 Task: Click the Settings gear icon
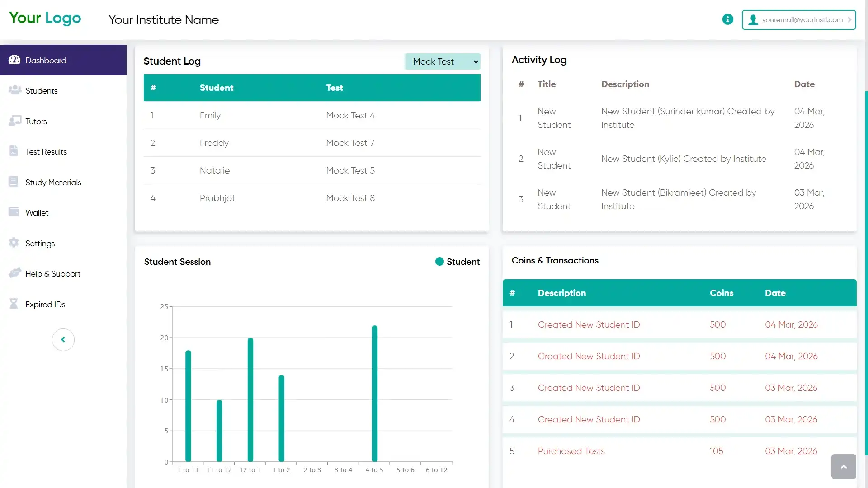14,243
